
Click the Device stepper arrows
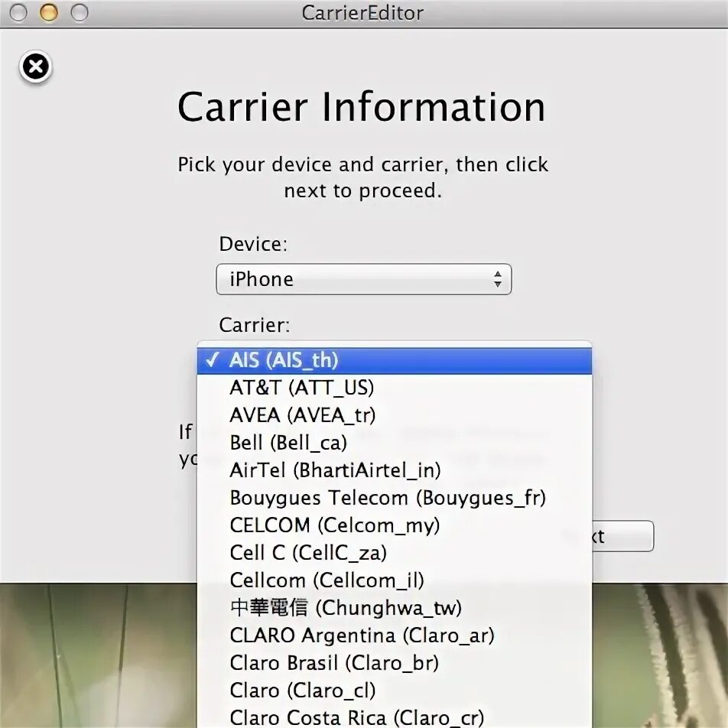pyautogui.click(x=498, y=280)
